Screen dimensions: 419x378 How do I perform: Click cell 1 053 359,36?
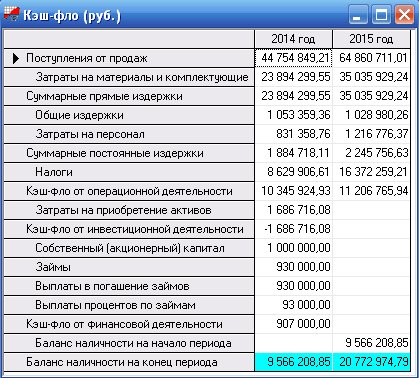pyautogui.click(x=294, y=115)
